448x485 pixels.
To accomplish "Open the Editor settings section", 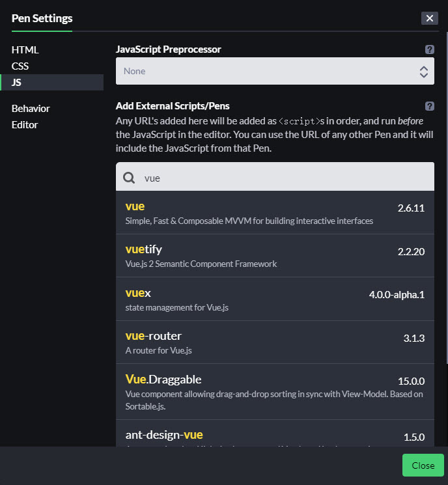I will (x=25, y=125).
